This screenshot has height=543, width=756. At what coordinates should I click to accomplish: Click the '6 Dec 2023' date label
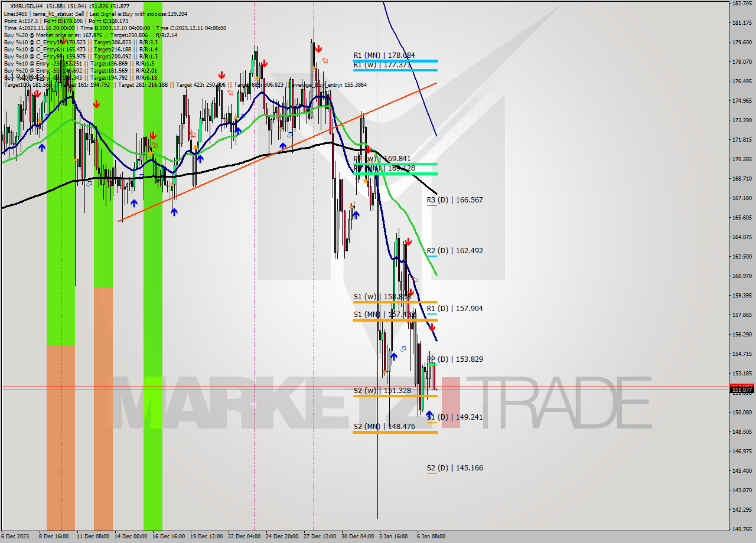[15, 537]
